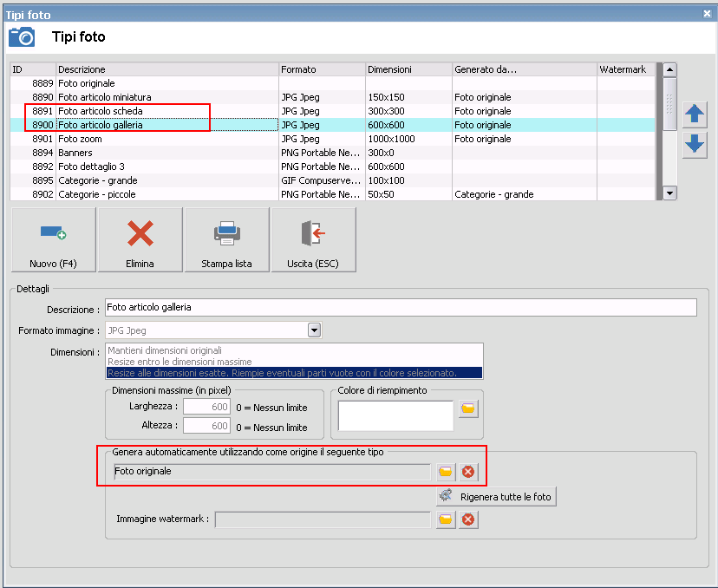Click list scrollbar down arrow
This screenshot has width=718, height=588.
[670, 193]
